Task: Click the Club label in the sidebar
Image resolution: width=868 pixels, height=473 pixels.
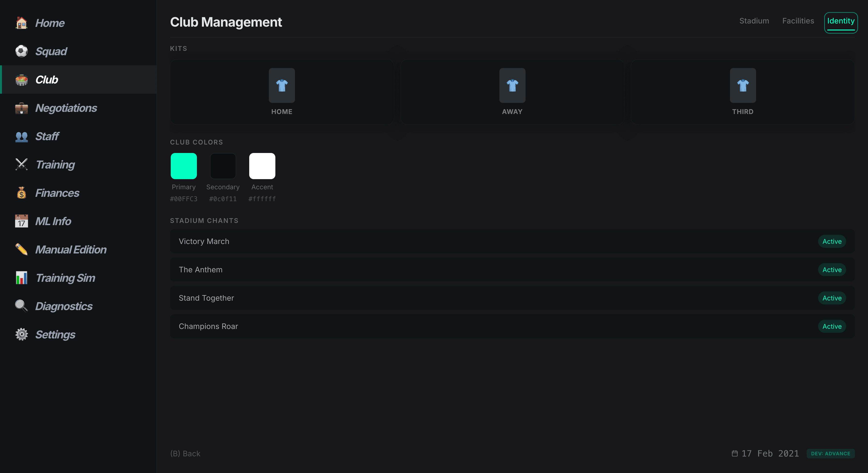Action: (47, 79)
